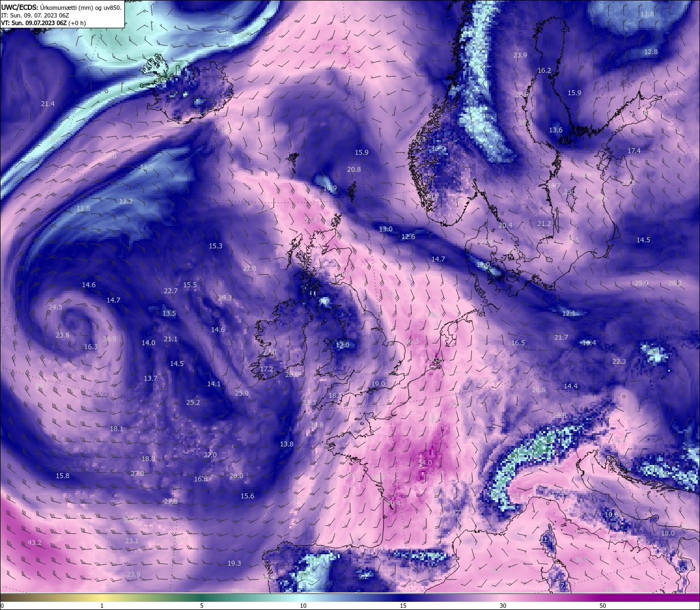Click the 14.1 value label
The height and width of the screenshot is (610, 700).
214,384
